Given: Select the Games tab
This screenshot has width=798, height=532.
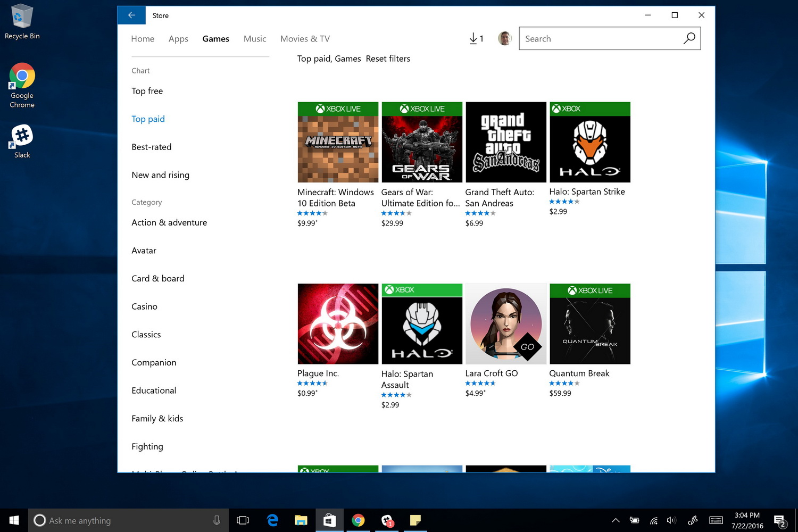Looking at the screenshot, I should [x=215, y=39].
